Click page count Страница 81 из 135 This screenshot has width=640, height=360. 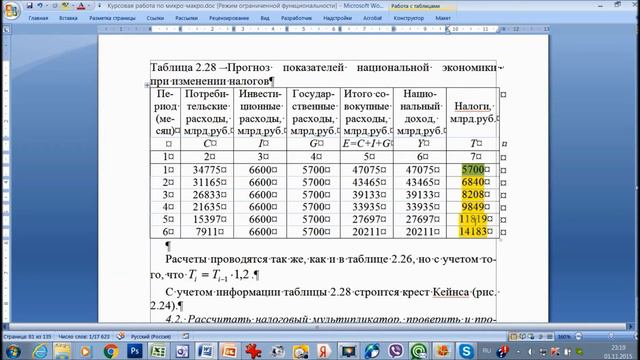tap(27, 337)
